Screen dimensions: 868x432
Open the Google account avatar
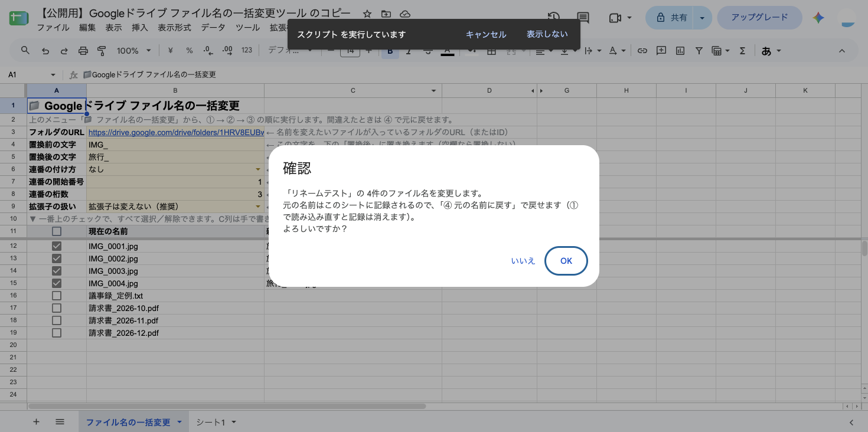pos(849,18)
